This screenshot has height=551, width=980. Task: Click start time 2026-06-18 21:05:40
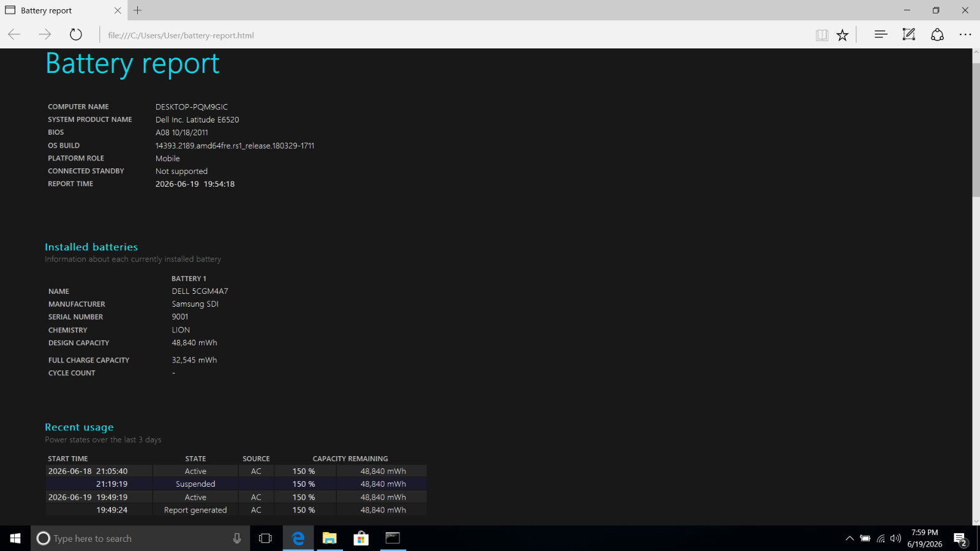[88, 471]
